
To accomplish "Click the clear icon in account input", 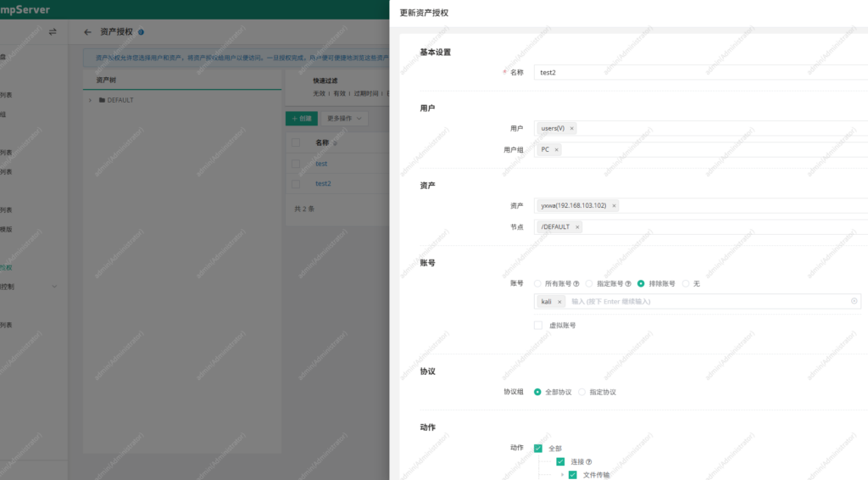I will click(x=854, y=301).
